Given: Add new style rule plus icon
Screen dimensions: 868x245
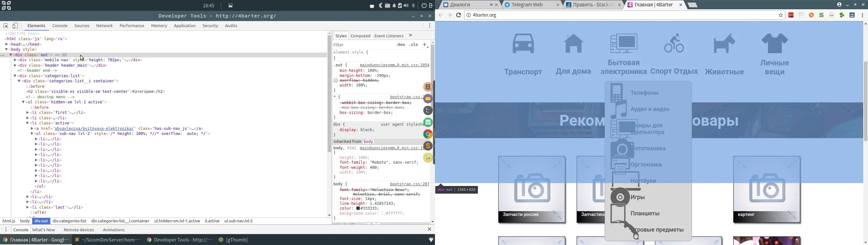Looking at the screenshot, I should 425,45.
